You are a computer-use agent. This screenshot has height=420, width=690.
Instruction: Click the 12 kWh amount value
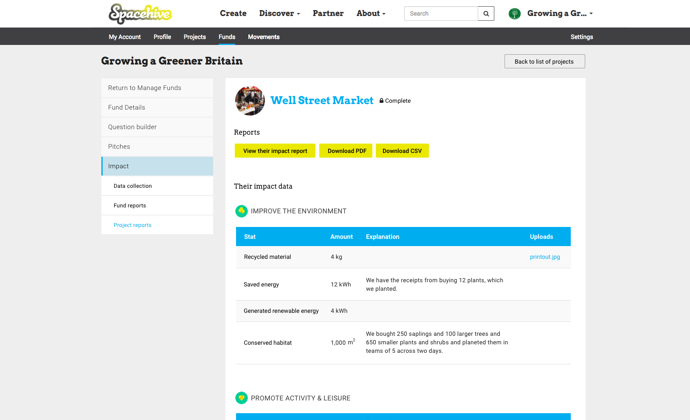tap(341, 285)
